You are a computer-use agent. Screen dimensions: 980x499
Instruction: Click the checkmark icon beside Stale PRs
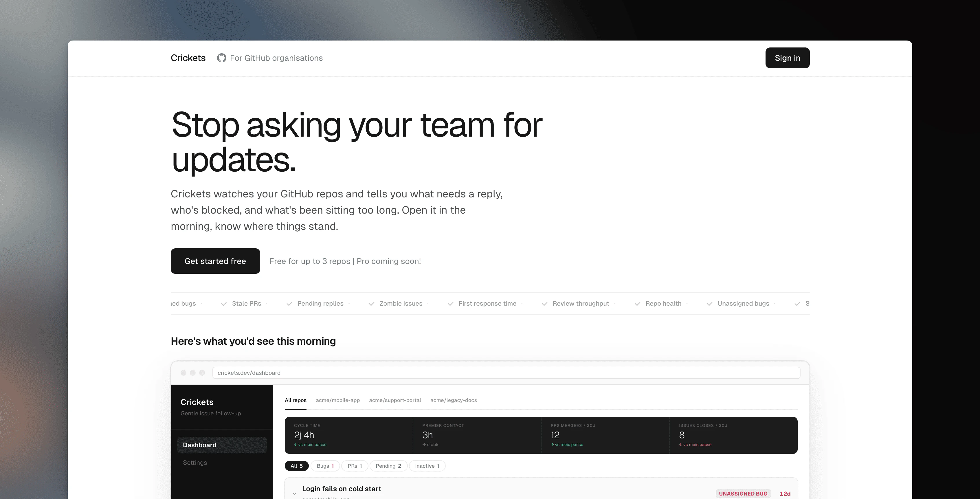point(224,304)
